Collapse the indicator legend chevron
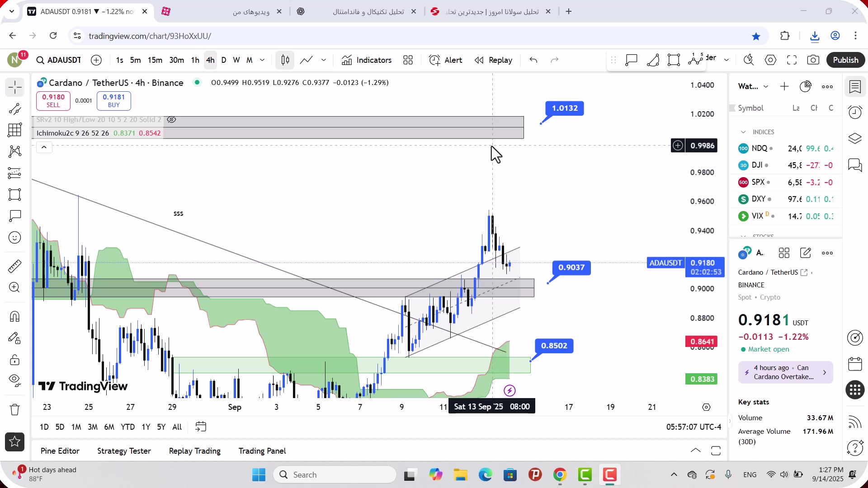The height and width of the screenshot is (488, 868). pyautogui.click(x=44, y=147)
